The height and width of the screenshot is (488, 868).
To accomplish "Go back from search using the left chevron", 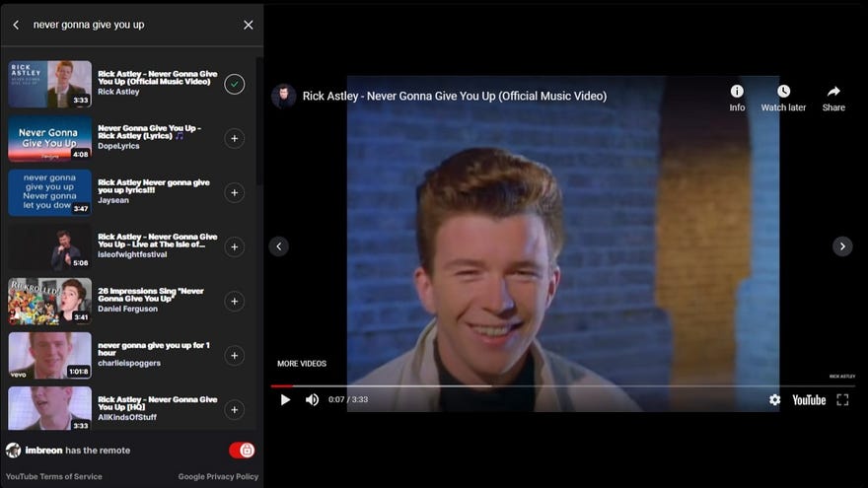I will (x=16, y=25).
